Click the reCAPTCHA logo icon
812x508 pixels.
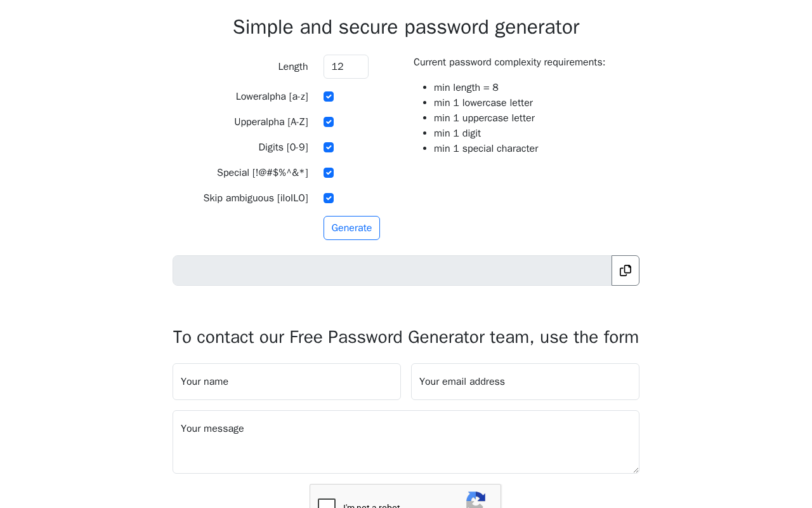[x=476, y=500]
